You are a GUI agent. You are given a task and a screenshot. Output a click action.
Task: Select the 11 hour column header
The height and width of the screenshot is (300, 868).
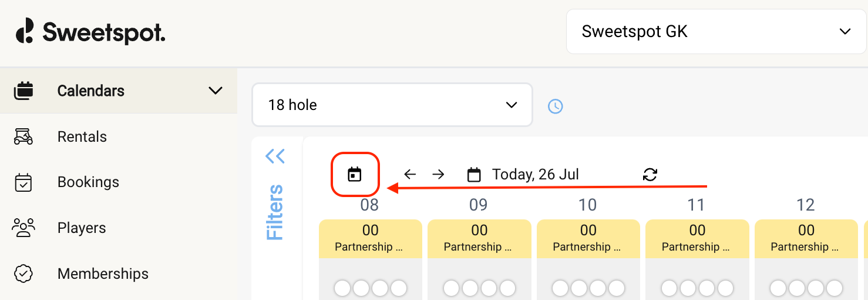(697, 205)
